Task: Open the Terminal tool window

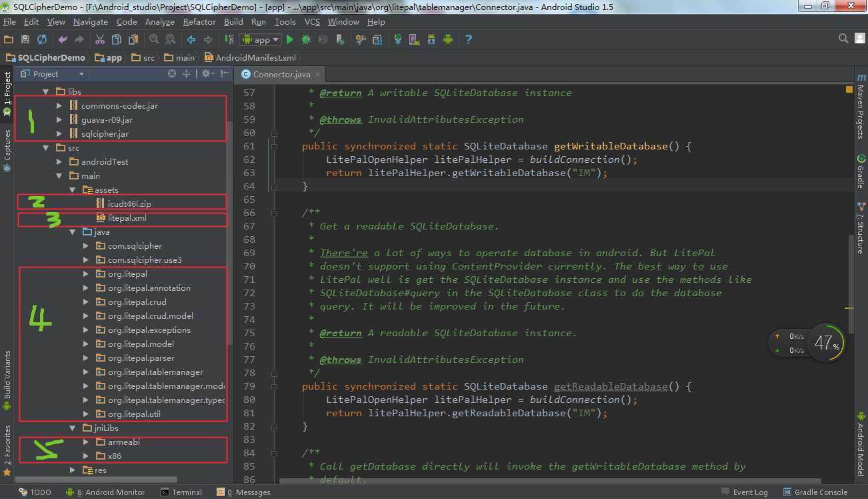Action: click(181, 492)
